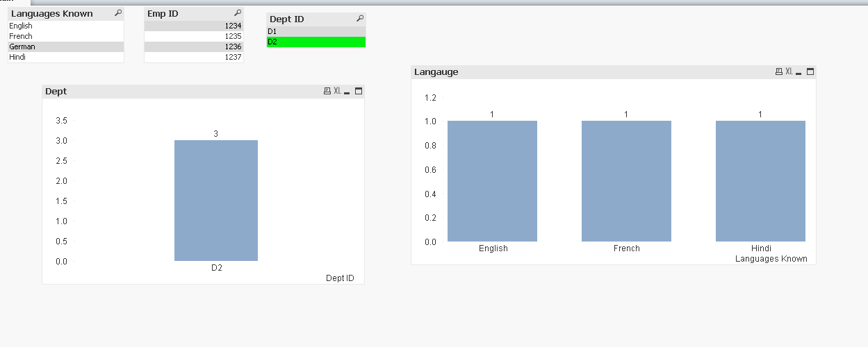The image size is (868, 347).
Task: Select employee 1237 in Emp ID list
Action: click(193, 57)
